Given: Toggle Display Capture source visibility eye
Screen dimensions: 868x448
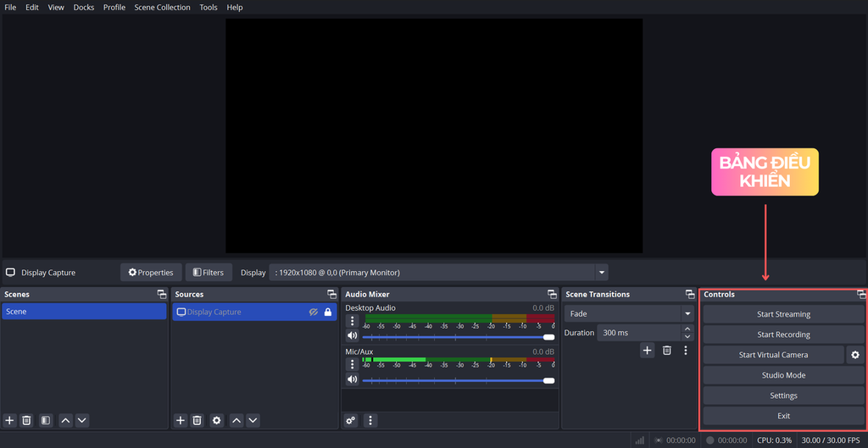Looking at the screenshot, I should (x=314, y=312).
